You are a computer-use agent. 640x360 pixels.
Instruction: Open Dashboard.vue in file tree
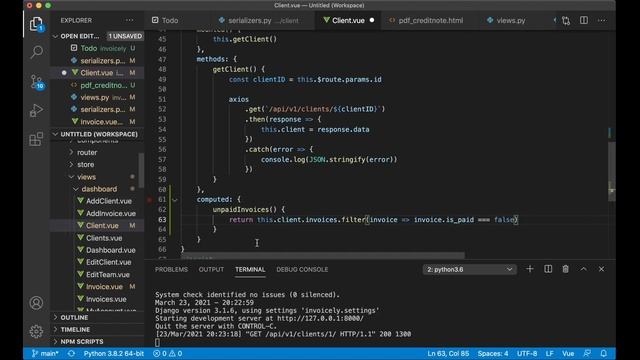tap(110, 250)
